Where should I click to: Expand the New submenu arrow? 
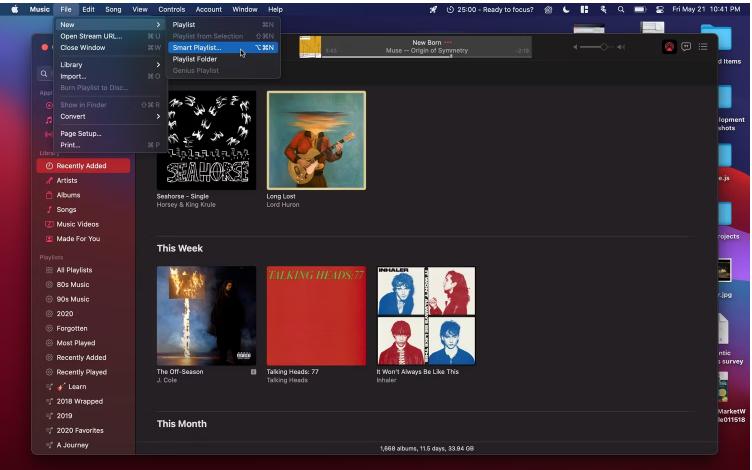point(158,24)
